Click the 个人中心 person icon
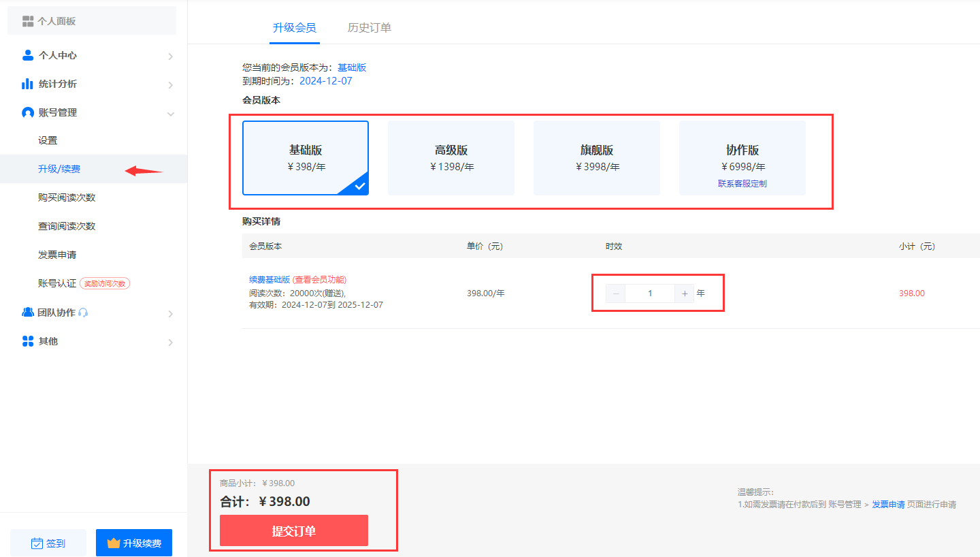This screenshot has width=980, height=557. coord(28,55)
